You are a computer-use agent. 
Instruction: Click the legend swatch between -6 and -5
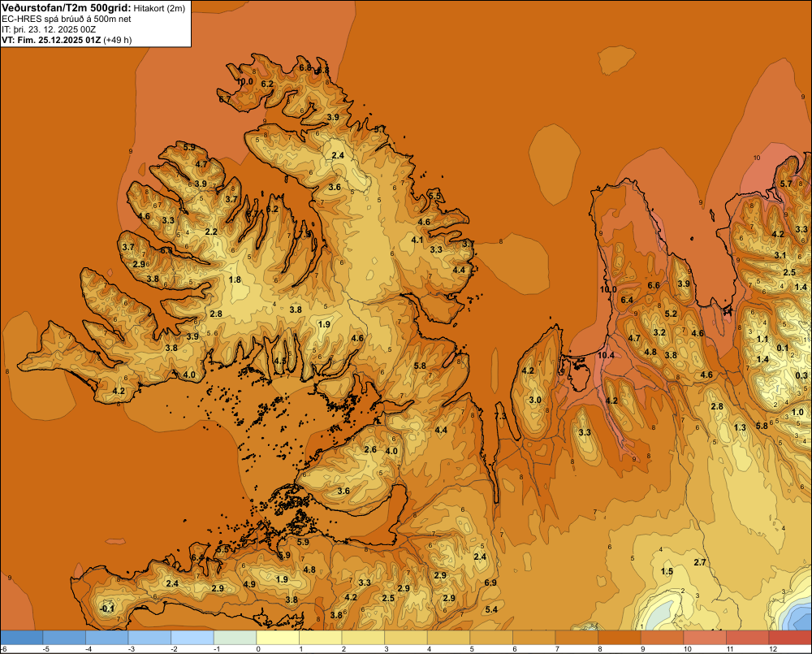click(x=22, y=638)
